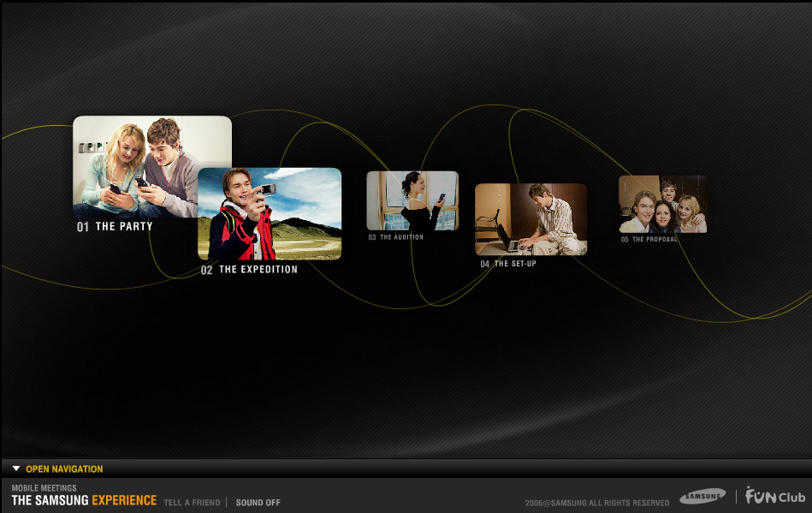Image resolution: width=812 pixels, height=513 pixels.
Task: Click The Samsung Experience title
Action: 84,500
